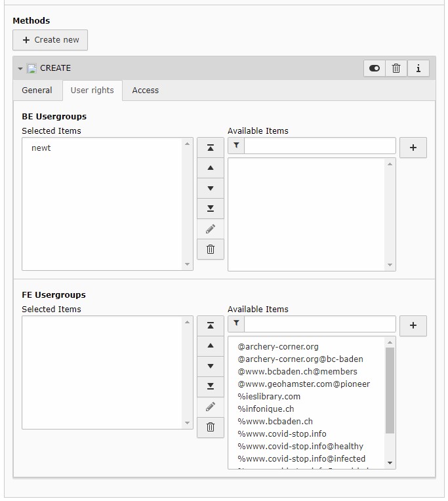Click BE Usergroups filter icon
This screenshot has height=501, width=448.
click(236, 146)
